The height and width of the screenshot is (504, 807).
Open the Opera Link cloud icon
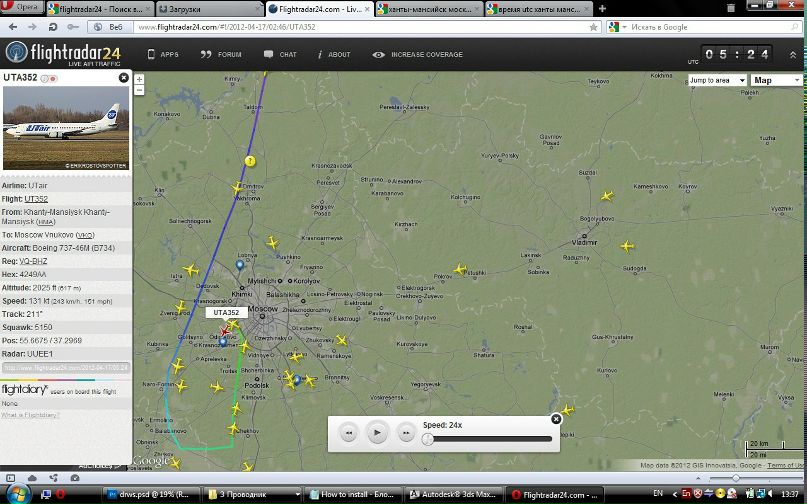click(32, 478)
